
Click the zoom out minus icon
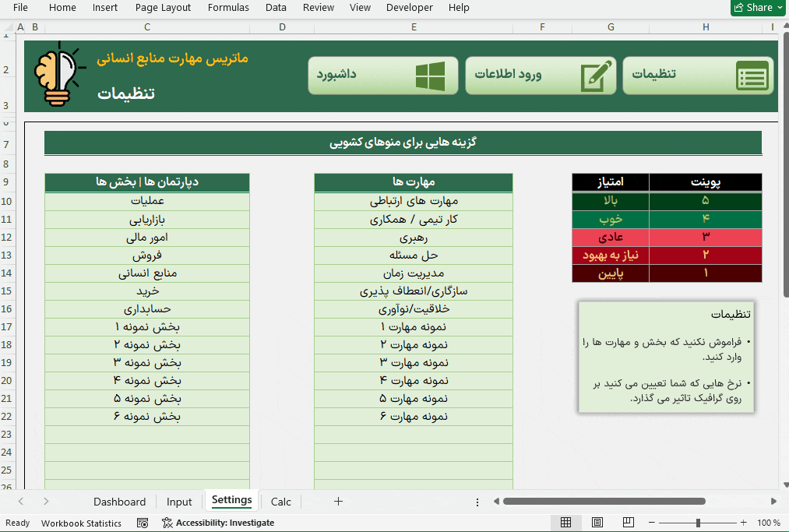(x=652, y=523)
